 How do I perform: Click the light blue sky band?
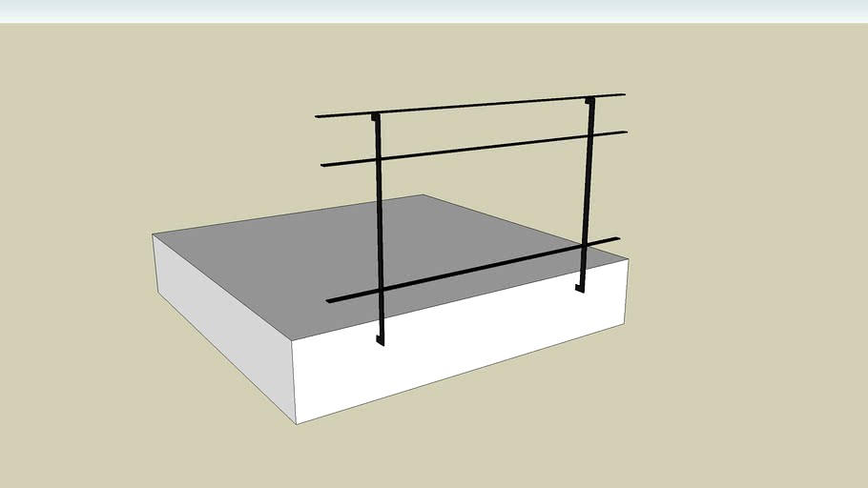(434, 10)
